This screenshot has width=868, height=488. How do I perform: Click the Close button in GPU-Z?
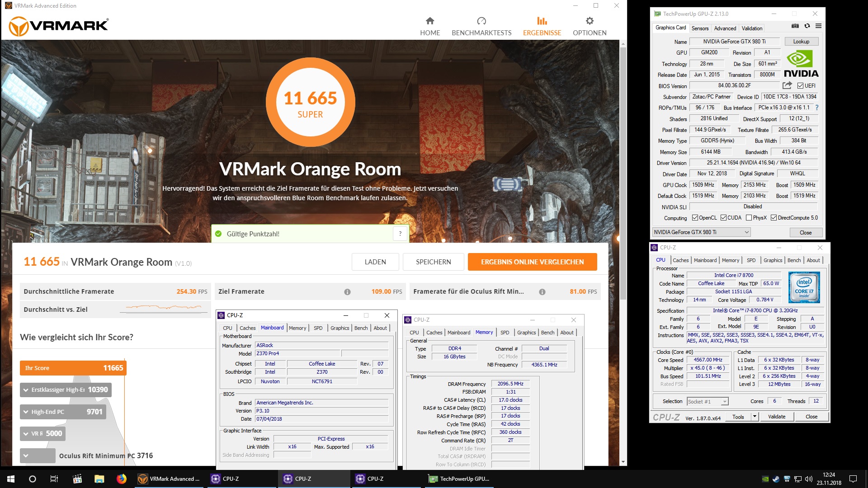pos(806,232)
